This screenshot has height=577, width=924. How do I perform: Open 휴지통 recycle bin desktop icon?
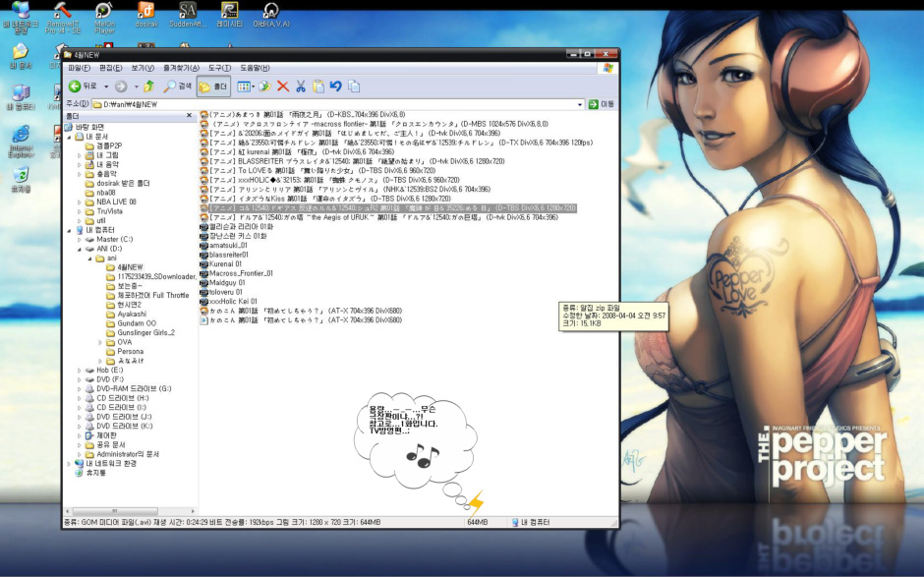pos(21,180)
